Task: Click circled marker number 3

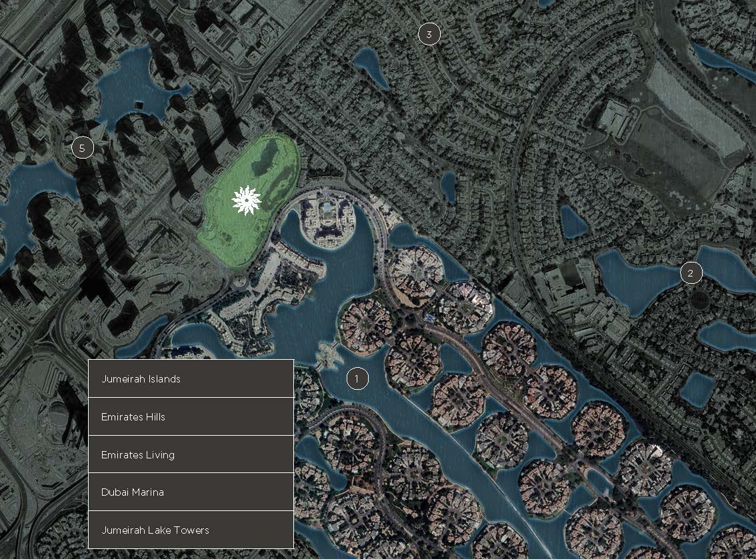Action: point(429,34)
